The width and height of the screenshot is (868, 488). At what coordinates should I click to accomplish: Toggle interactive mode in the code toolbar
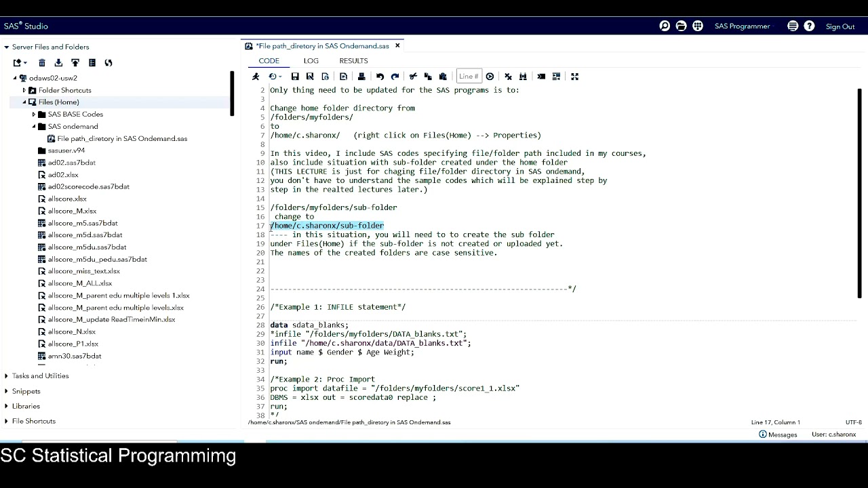point(541,77)
